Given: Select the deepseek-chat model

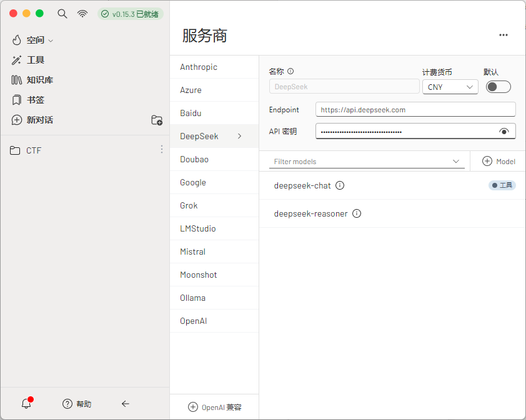Looking at the screenshot, I should tap(392, 186).
